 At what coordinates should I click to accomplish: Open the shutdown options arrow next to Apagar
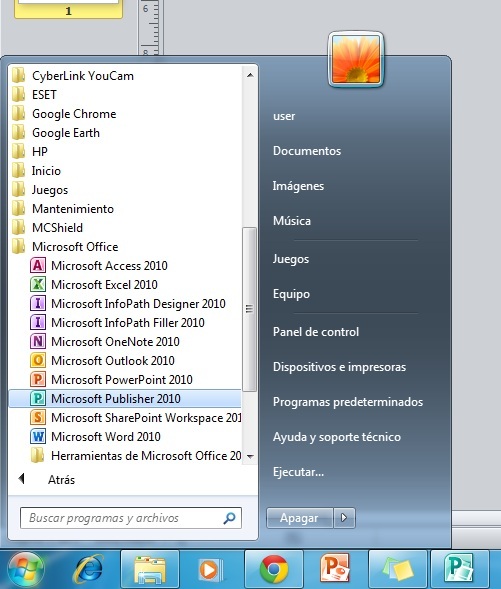(x=344, y=518)
